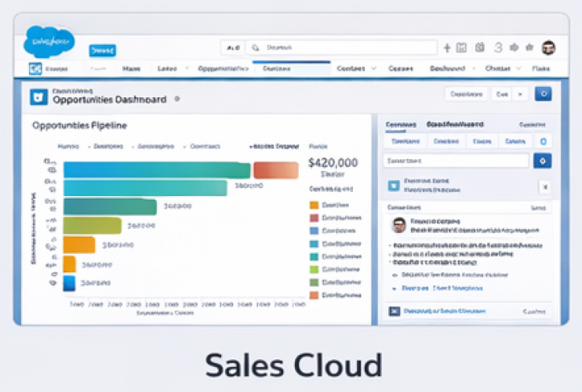Select the Leads navigation tab
The width and height of the screenshot is (582, 392).
(x=167, y=69)
